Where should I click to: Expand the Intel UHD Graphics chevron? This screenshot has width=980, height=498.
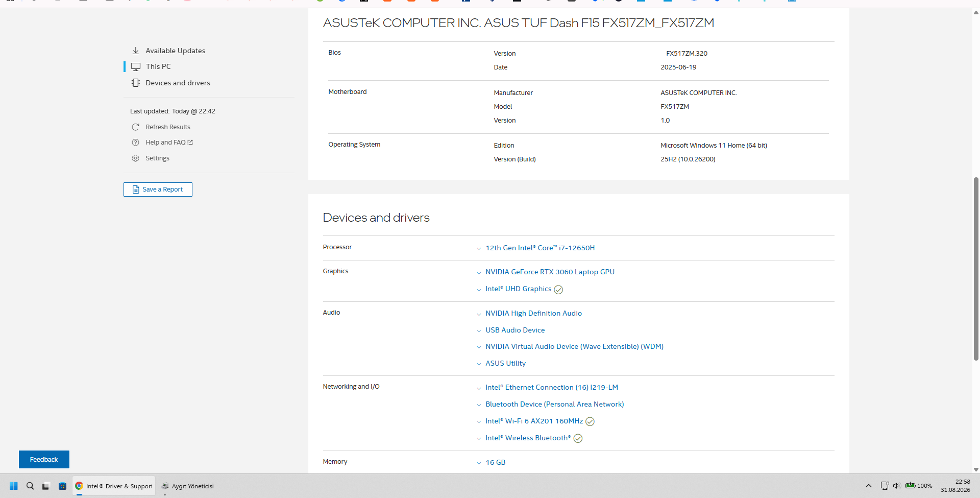[479, 290]
